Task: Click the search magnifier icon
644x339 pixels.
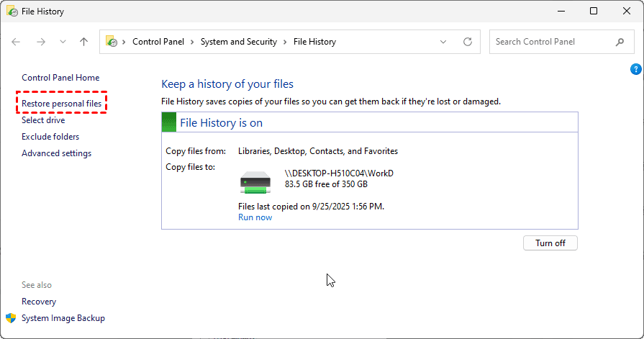Action: (x=620, y=42)
